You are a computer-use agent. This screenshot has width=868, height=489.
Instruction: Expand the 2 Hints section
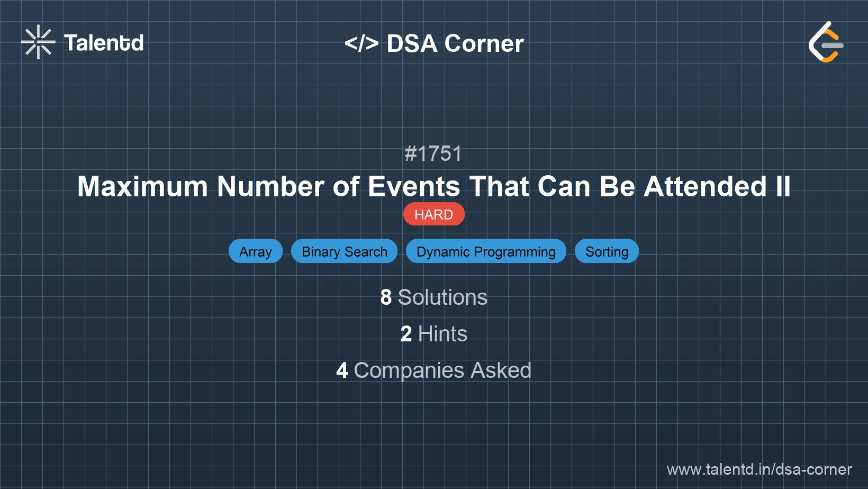[x=433, y=334]
